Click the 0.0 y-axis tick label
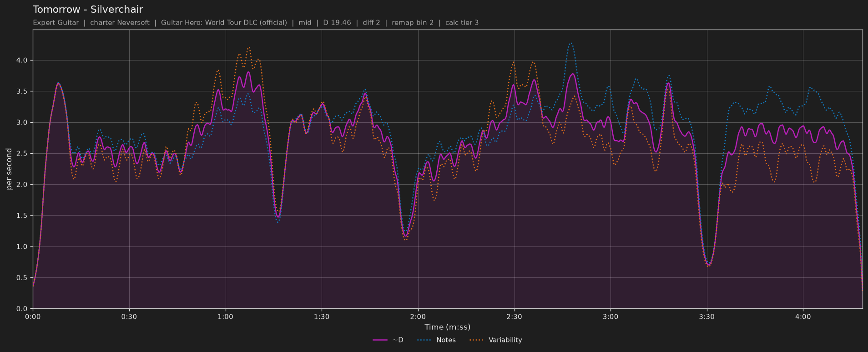 (x=22, y=309)
